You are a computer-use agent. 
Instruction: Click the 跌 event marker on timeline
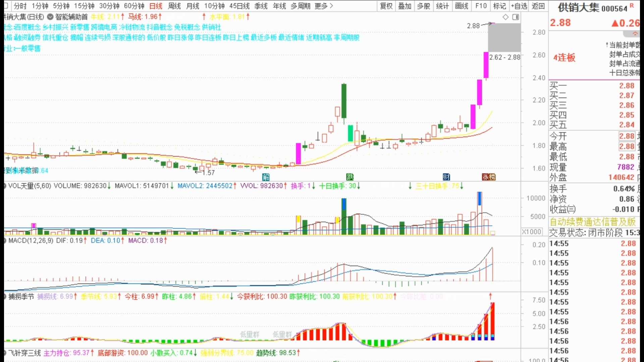pos(350,177)
